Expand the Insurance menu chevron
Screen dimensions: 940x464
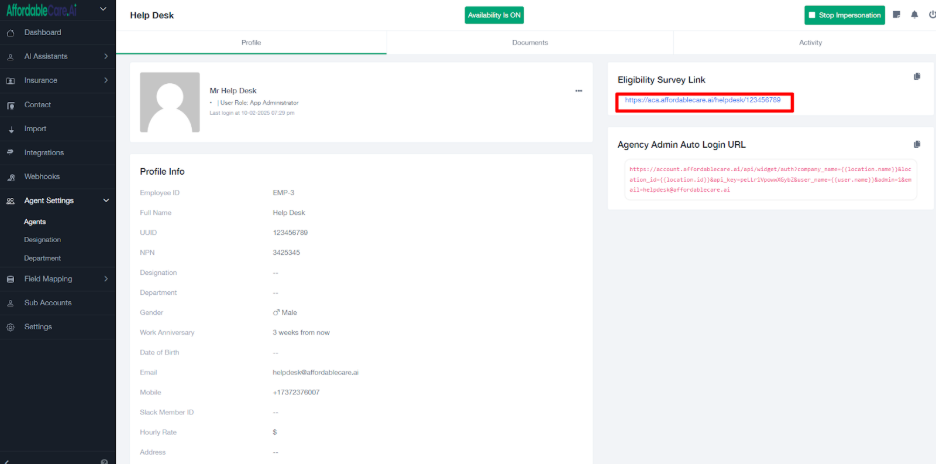105,81
